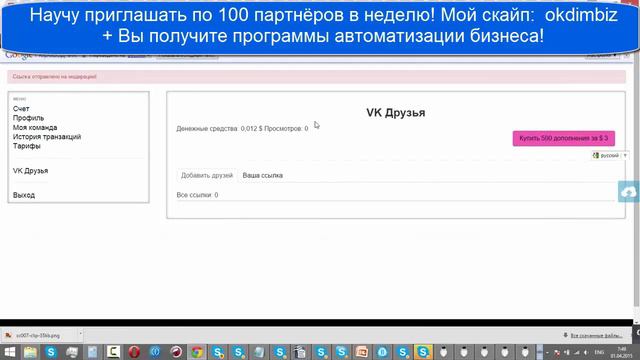The height and width of the screenshot is (360, 640).
Task: Show hidden system tray icons
Action: 547,352
